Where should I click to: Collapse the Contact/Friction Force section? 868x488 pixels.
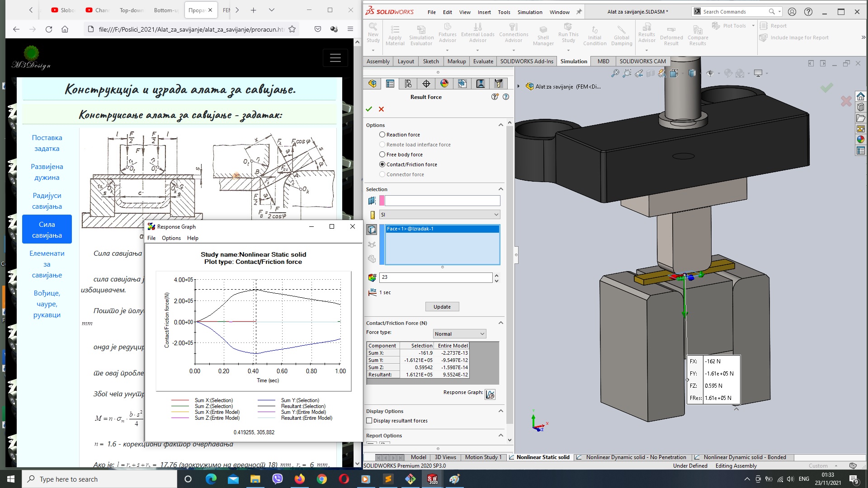click(500, 323)
